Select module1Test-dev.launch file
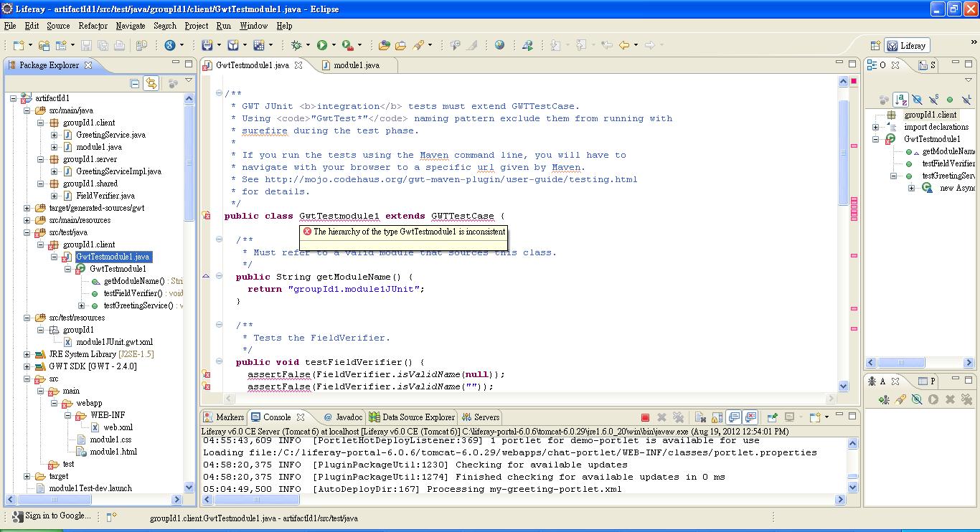 click(x=90, y=488)
